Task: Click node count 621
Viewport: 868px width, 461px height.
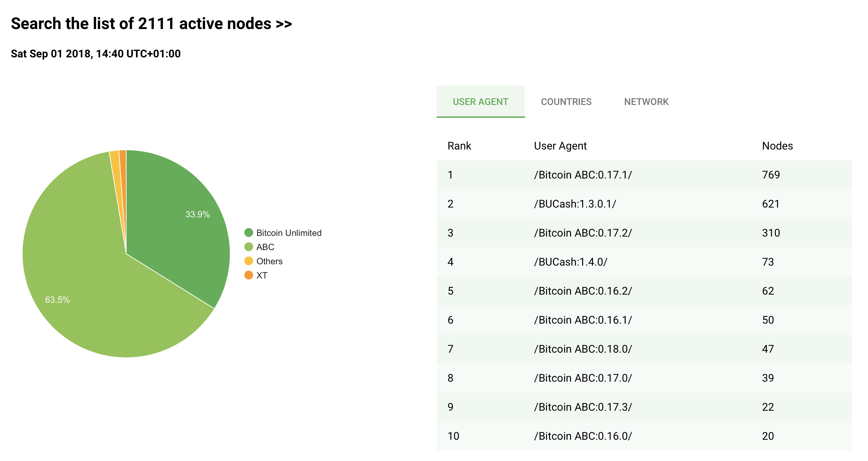Action: pos(771,204)
